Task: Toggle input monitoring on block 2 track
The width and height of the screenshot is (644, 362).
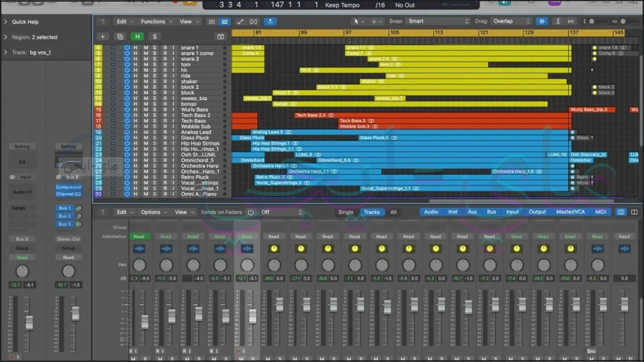Action: [x=173, y=87]
